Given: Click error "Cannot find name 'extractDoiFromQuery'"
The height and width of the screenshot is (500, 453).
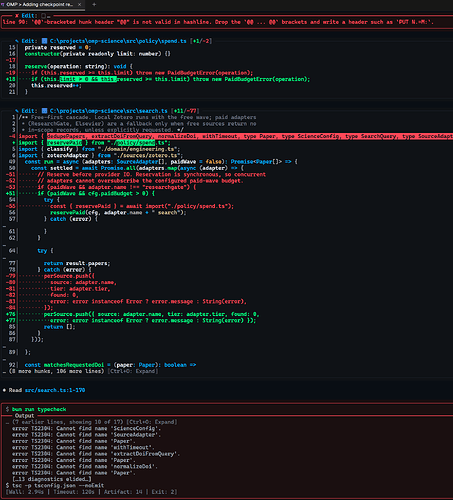Looking at the screenshot, I should click(96, 454).
